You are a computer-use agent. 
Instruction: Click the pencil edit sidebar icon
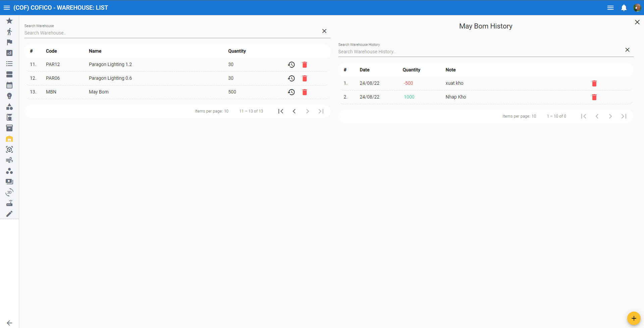click(9, 214)
